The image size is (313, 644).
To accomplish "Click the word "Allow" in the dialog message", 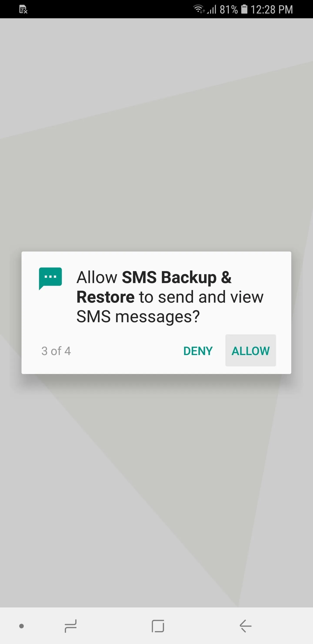I will (97, 277).
